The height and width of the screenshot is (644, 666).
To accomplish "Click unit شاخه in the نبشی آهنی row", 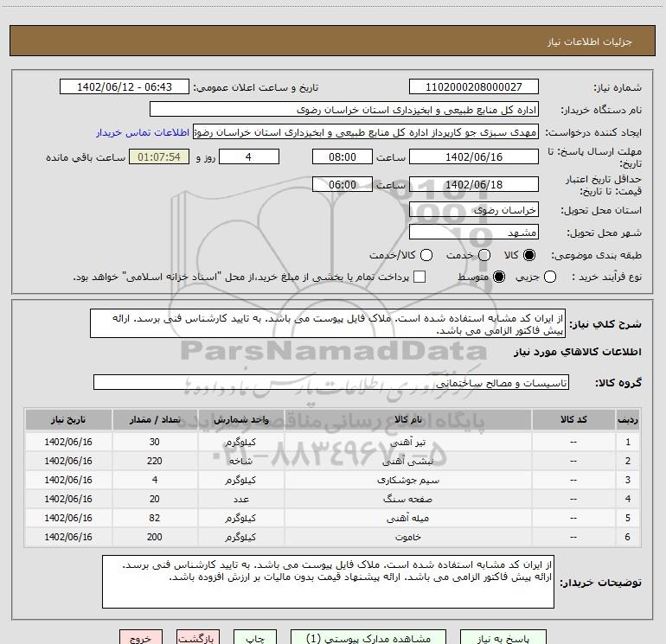I will [240, 461].
